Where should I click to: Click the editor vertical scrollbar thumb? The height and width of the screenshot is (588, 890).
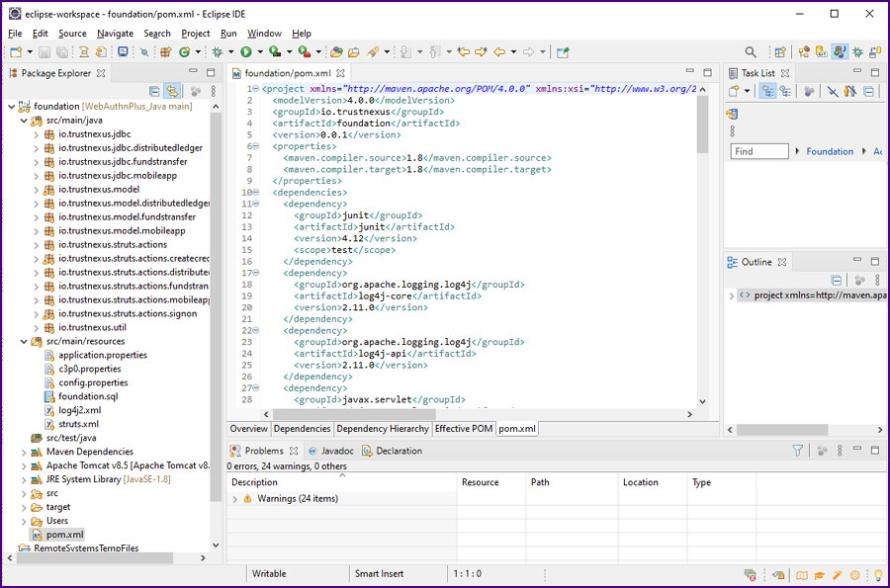(703, 125)
